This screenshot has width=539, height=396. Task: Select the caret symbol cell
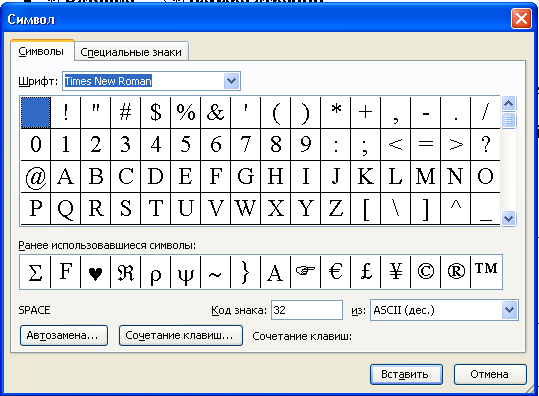(x=455, y=209)
